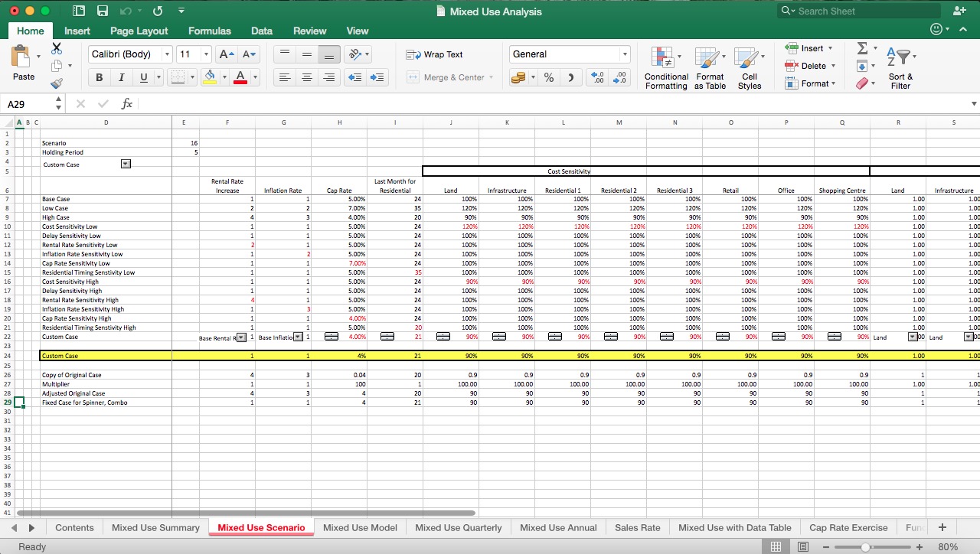Image resolution: width=980 pixels, height=554 pixels.
Task: Switch to Sales Rate sheet
Action: (x=637, y=527)
